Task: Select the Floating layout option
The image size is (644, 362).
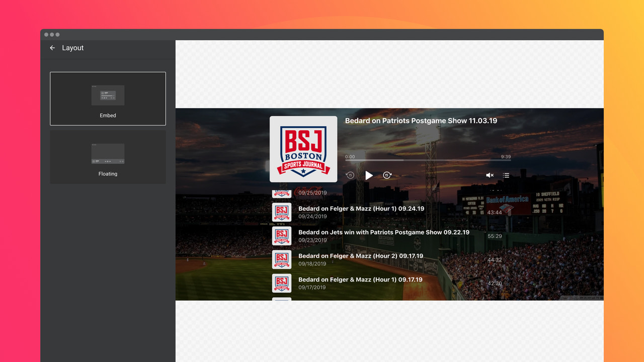Action: 108,156
